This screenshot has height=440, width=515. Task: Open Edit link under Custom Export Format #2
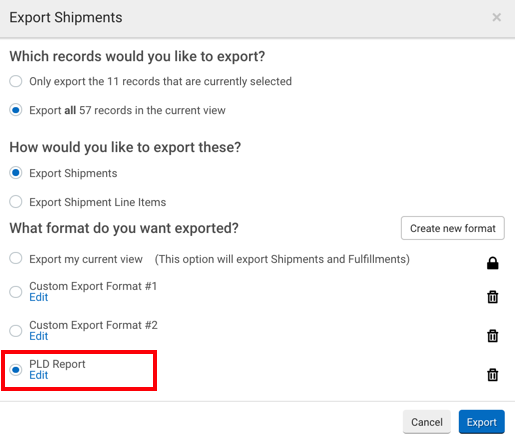pos(39,336)
